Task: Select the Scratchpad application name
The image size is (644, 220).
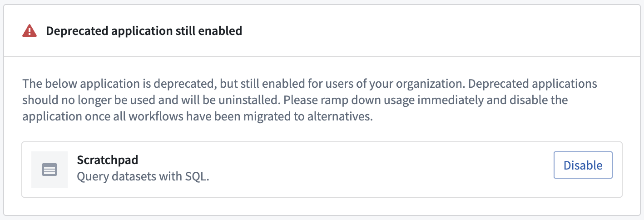Action: (x=107, y=160)
